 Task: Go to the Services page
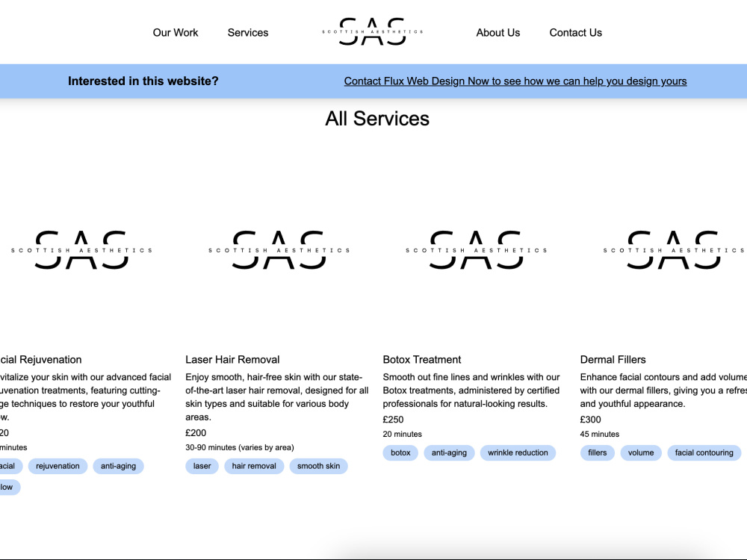point(248,33)
